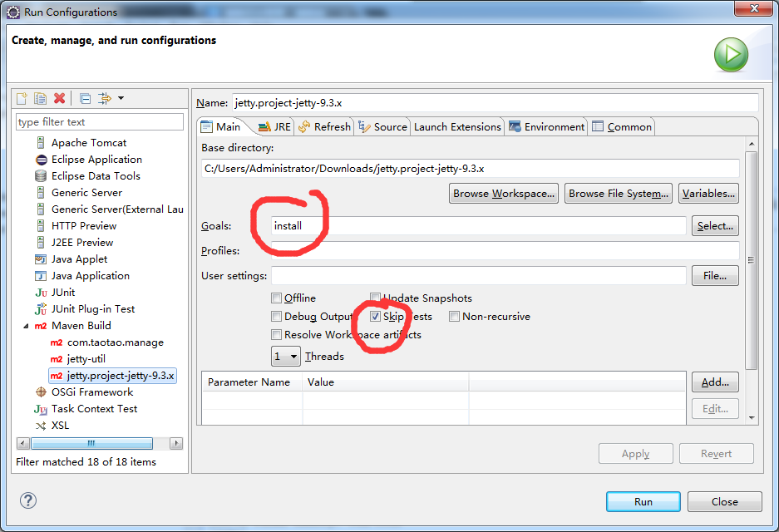Collapse the Maven Build tree node
The height and width of the screenshot is (532, 779).
coord(26,327)
